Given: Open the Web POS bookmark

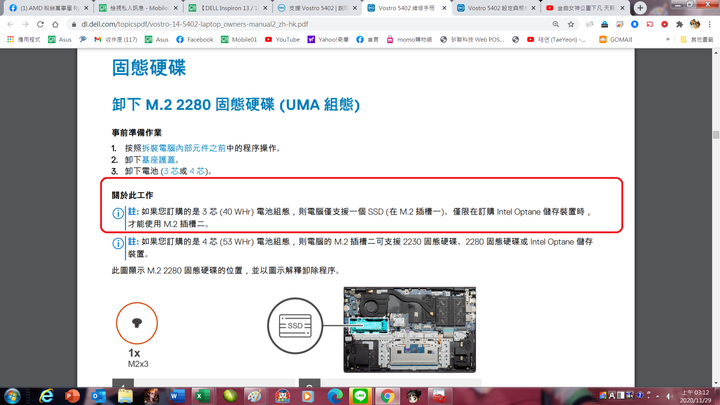Looking at the screenshot, I should [472, 39].
